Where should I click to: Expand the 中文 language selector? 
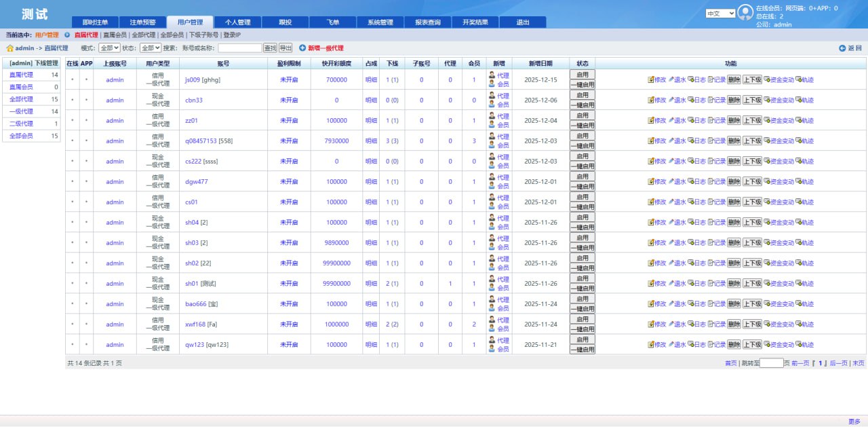pos(720,14)
